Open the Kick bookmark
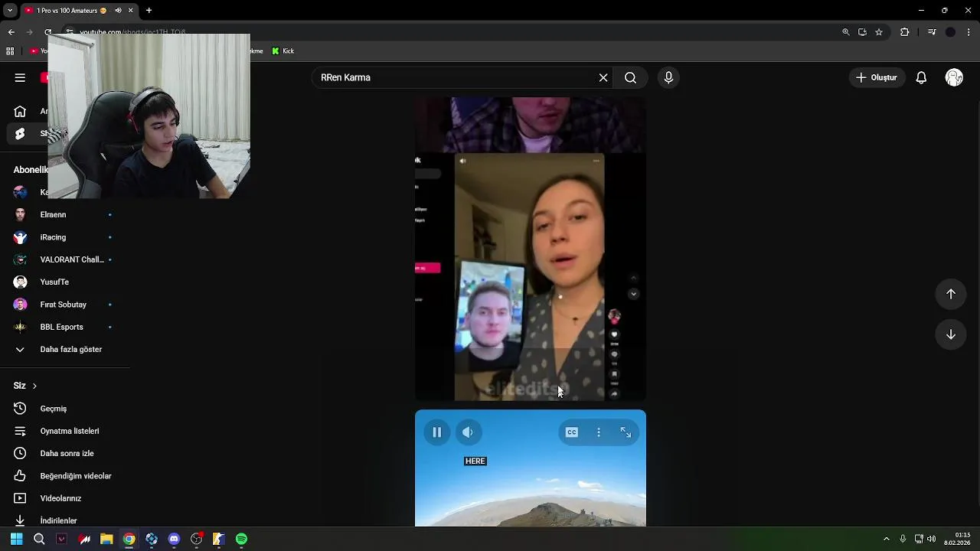The height and width of the screenshot is (551, 980). click(x=283, y=51)
